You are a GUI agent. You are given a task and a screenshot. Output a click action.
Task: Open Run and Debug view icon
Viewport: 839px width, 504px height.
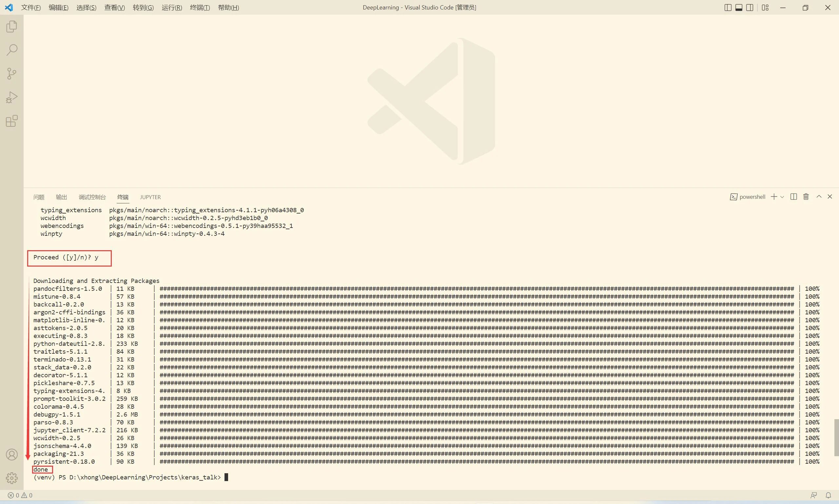[11, 98]
